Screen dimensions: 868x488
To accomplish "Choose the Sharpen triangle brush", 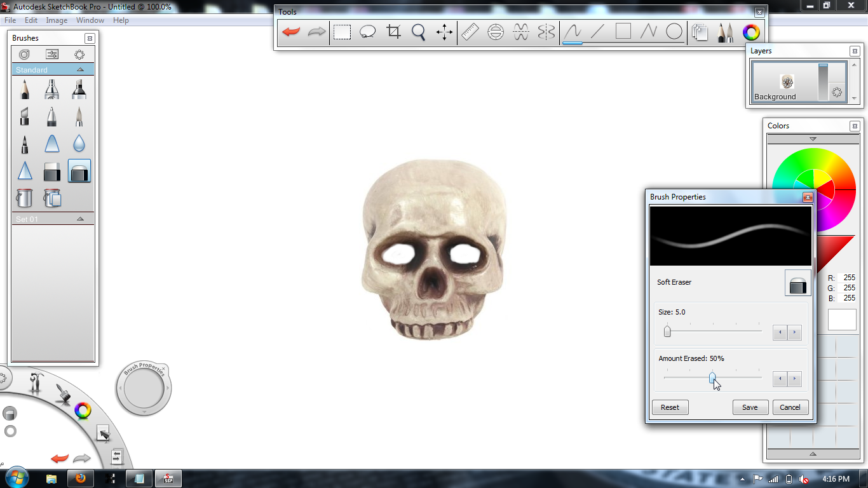I will click(25, 171).
